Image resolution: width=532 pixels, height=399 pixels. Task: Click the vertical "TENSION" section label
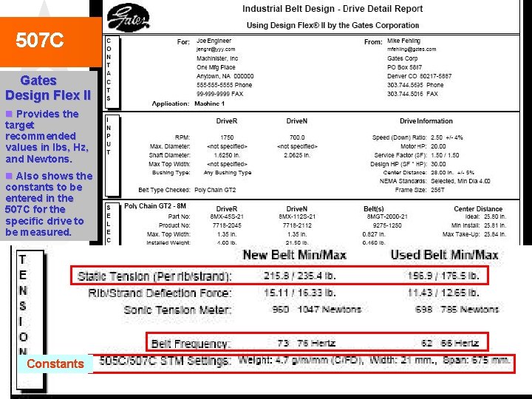[23, 304]
